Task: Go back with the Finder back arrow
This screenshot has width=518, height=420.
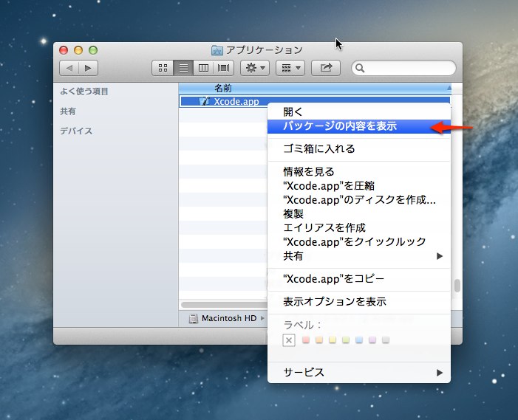Action: (69, 69)
